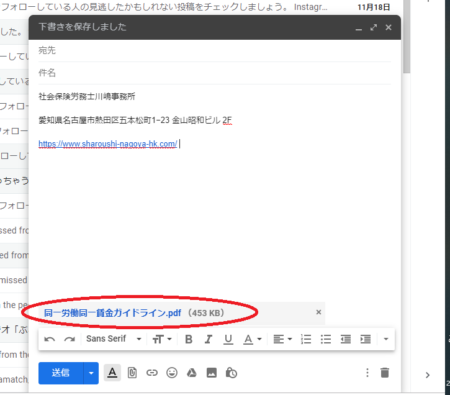This screenshot has width=450, height=395.
Task: Click the 社会保険労務士川嶋事務所 text line
Action: [87, 97]
